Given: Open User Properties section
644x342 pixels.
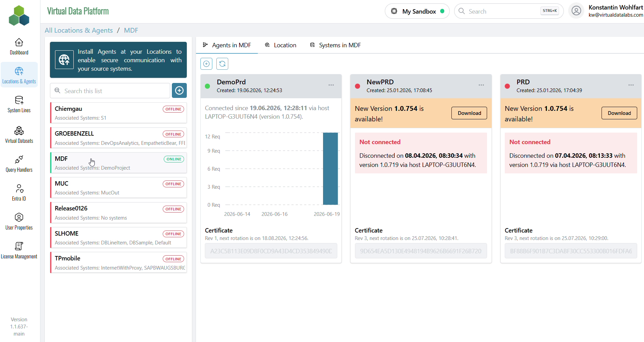Looking at the screenshot, I should point(19,221).
